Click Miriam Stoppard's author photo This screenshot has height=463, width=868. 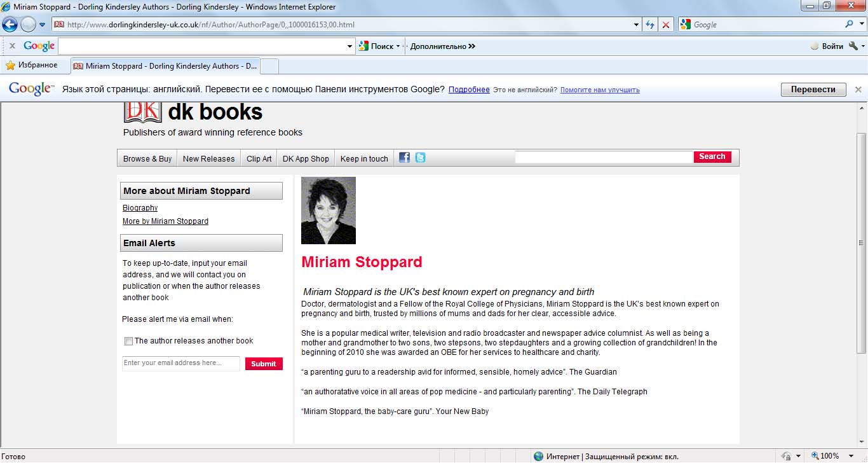point(329,211)
